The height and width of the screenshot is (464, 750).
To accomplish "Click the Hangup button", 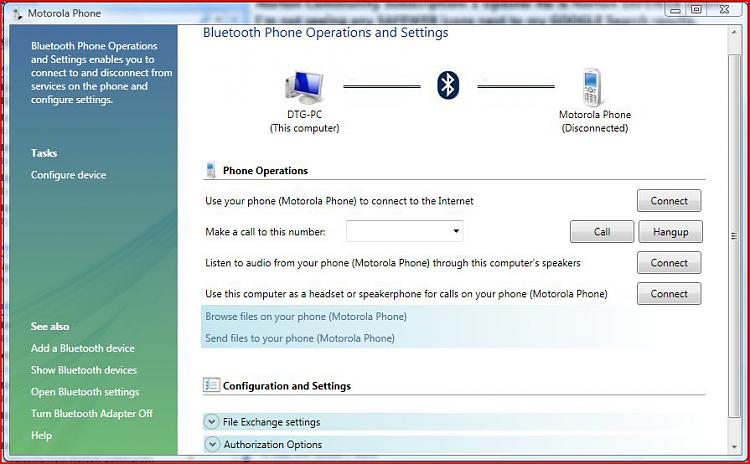I will click(x=670, y=232).
